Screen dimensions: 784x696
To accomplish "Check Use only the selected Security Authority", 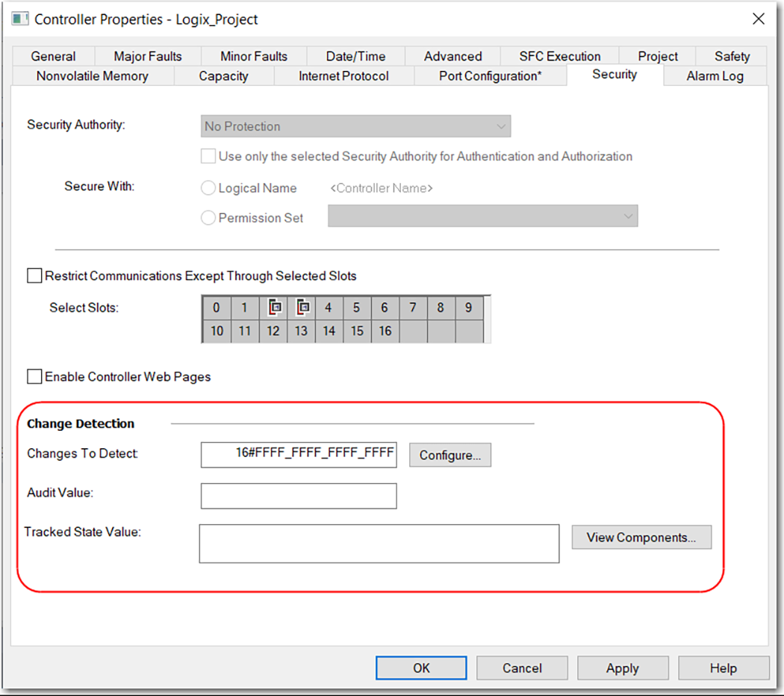I will pyautogui.click(x=208, y=156).
